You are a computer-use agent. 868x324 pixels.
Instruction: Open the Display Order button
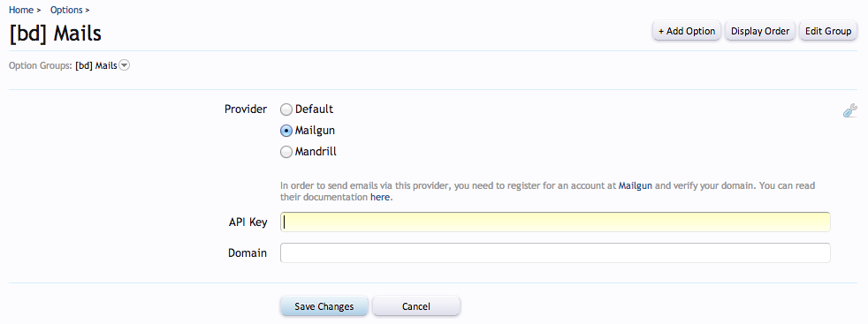(x=760, y=31)
